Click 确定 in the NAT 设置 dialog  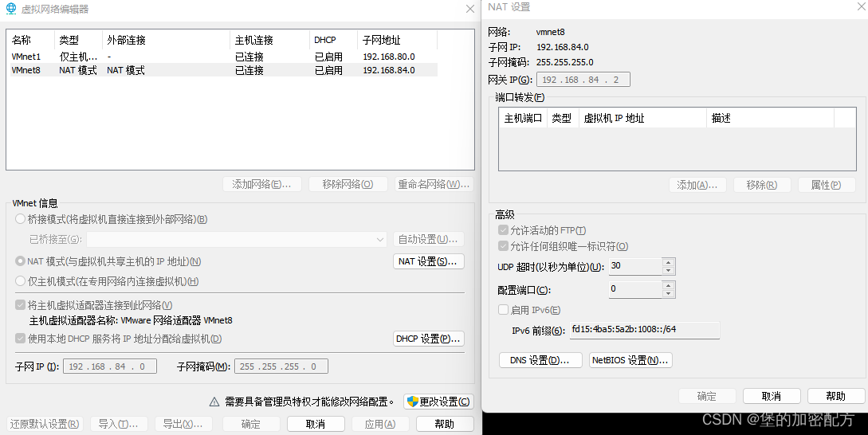click(x=707, y=396)
